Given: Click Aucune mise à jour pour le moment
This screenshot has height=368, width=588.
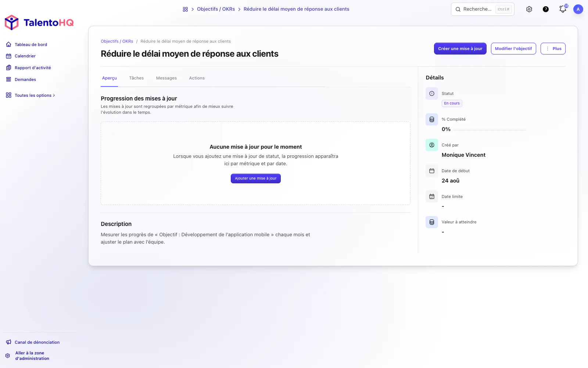Looking at the screenshot, I should [x=256, y=147].
